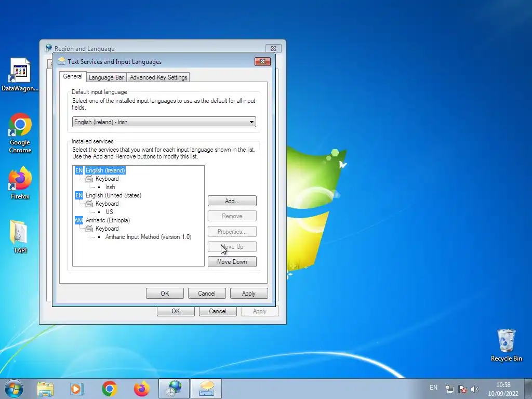Click keyboard icon under English (United States)
The height and width of the screenshot is (399, 532).
click(89, 204)
